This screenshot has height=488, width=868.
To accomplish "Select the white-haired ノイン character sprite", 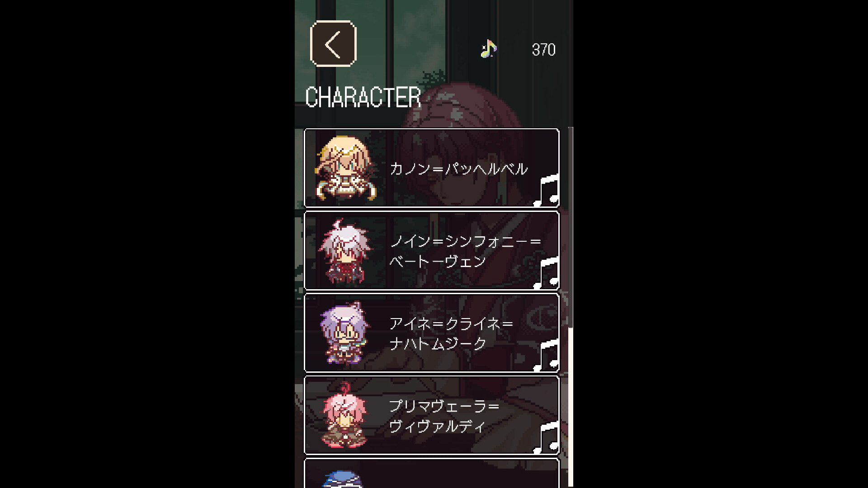I will click(x=345, y=251).
